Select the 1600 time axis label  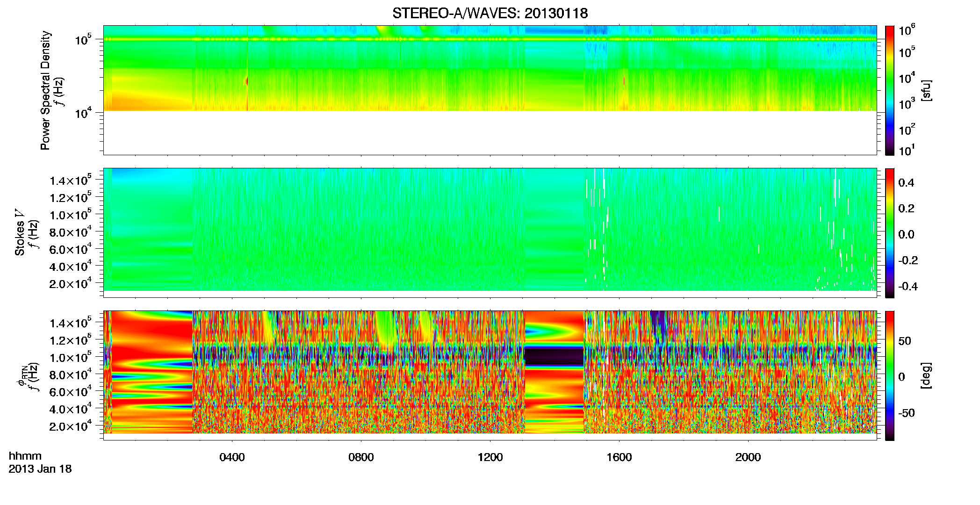619,457
